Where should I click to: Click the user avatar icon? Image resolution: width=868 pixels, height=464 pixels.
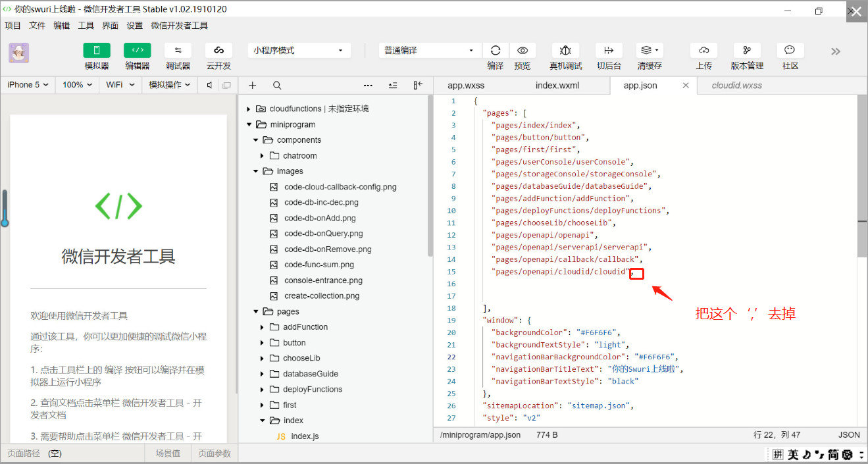pos(19,53)
